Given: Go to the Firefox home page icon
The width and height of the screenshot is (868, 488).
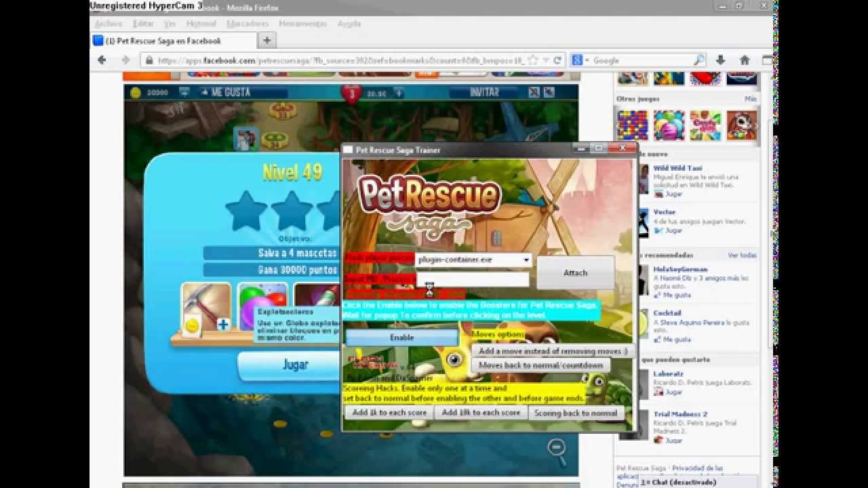Looking at the screenshot, I should (x=745, y=60).
